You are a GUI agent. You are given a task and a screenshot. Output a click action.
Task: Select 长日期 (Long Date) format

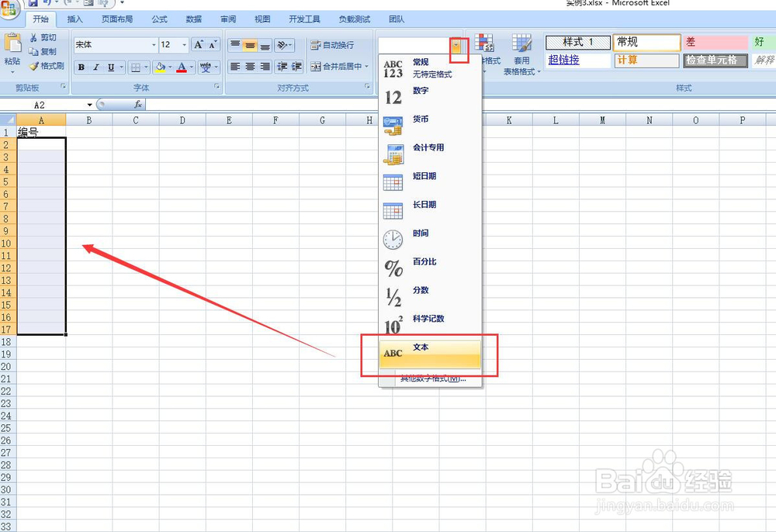430,211
